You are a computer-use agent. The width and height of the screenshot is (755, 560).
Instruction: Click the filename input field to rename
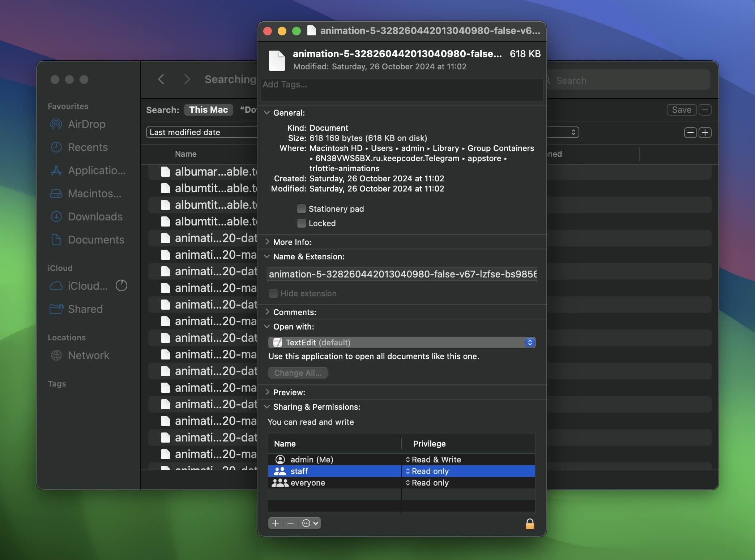coord(402,273)
